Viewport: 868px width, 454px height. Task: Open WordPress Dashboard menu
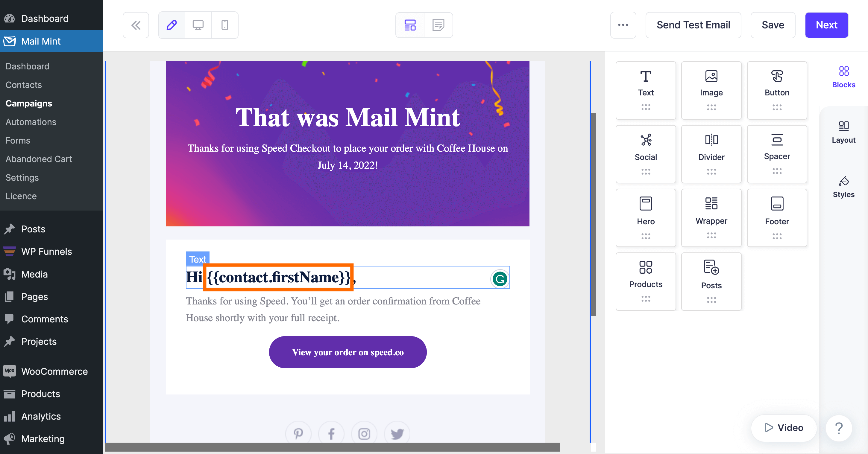(x=51, y=18)
